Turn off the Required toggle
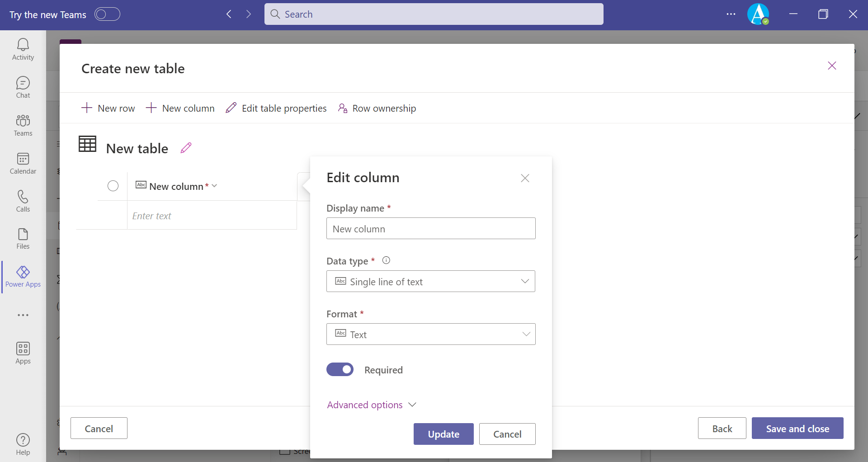The width and height of the screenshot is (868, 462). coord(340,370)
